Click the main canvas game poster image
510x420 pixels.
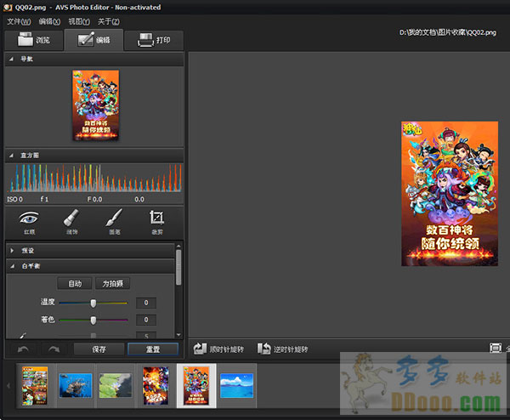(x=450, y=194)
